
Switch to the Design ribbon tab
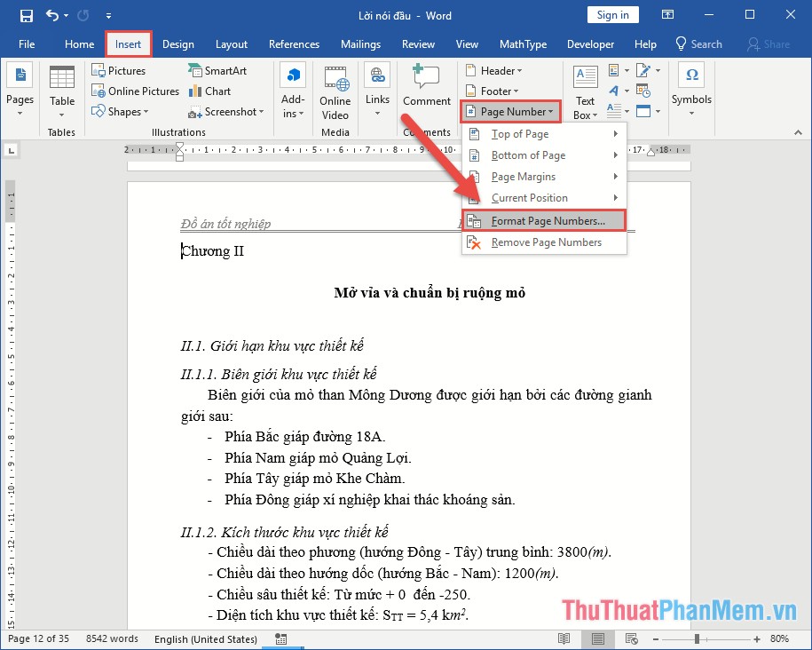tap(177, 44)
